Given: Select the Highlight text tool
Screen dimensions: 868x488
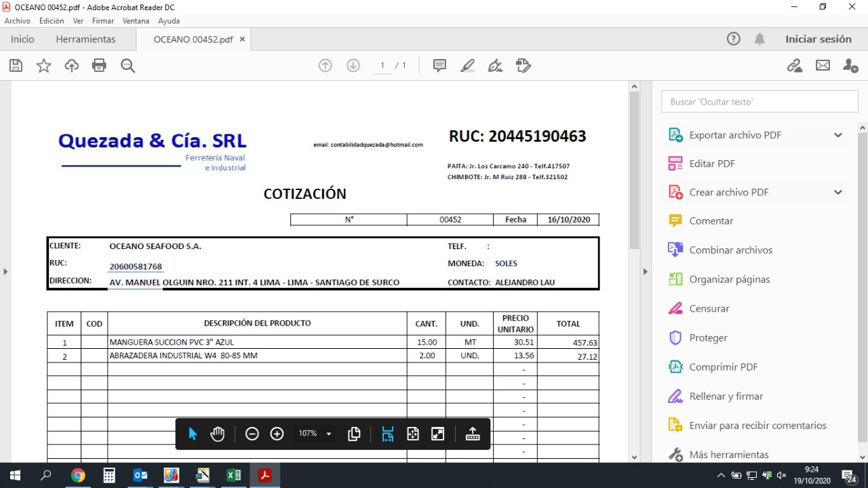Looking at the screenshot, I should [x=467, y=66].
